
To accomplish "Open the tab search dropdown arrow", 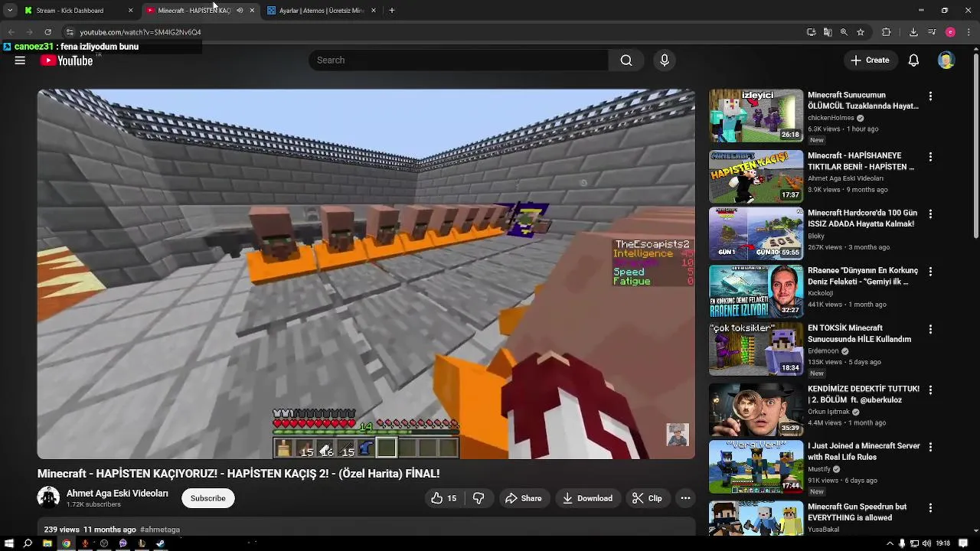I will (9, 11).
